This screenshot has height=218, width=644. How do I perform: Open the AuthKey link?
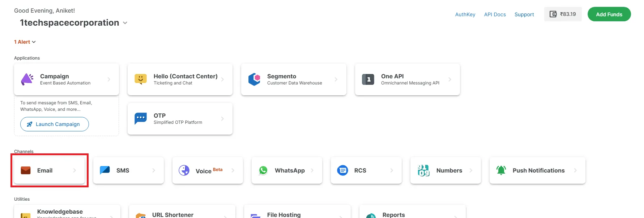tap(465, 14)
